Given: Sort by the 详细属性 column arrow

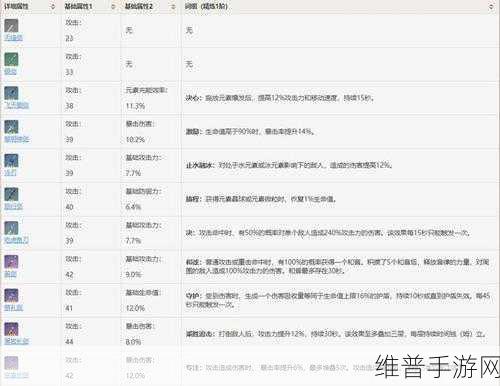Looking at the screenshot, I should pos(52,6).
